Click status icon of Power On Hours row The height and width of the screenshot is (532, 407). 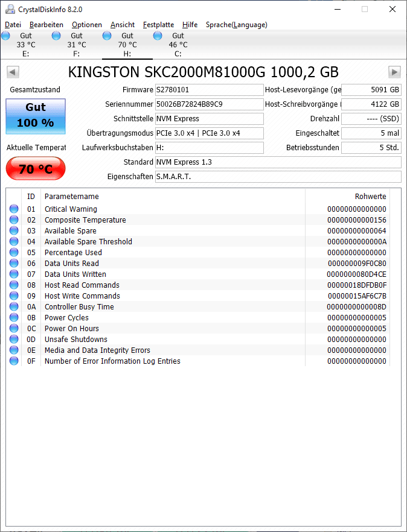[14, 328]
